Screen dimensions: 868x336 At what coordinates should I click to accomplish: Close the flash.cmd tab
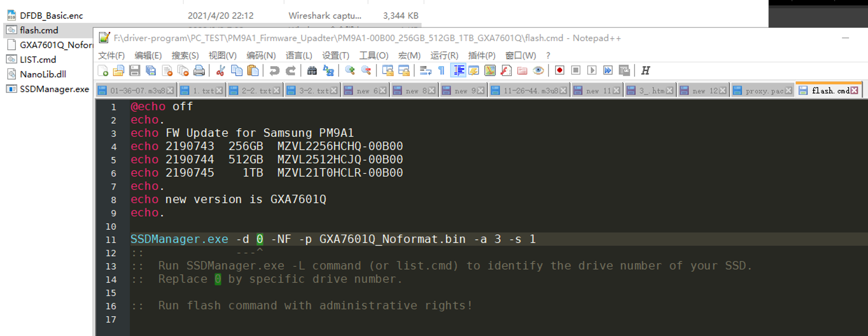pos(854,90)
